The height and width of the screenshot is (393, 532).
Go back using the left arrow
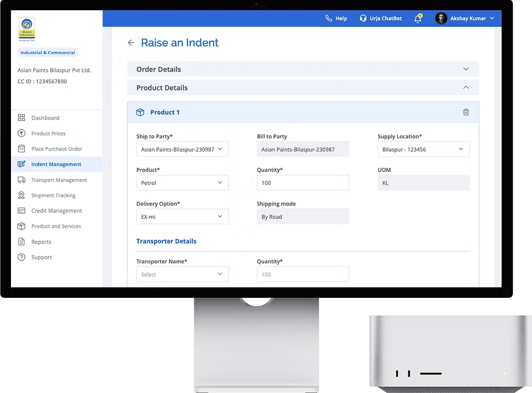point(131,43)
